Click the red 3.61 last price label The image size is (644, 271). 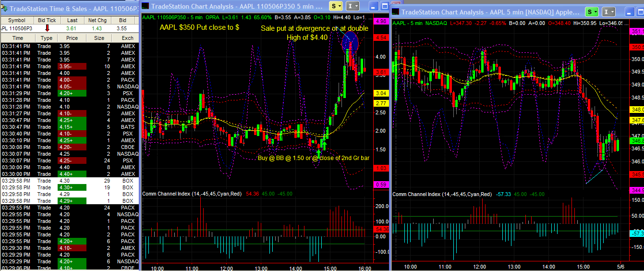coord(382,72)
